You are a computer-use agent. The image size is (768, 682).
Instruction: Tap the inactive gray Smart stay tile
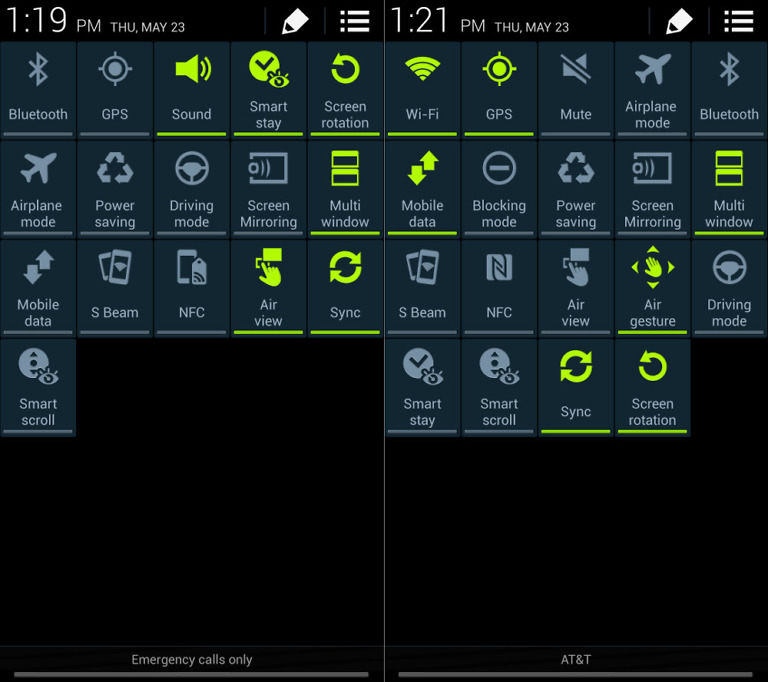coord(422,385)
